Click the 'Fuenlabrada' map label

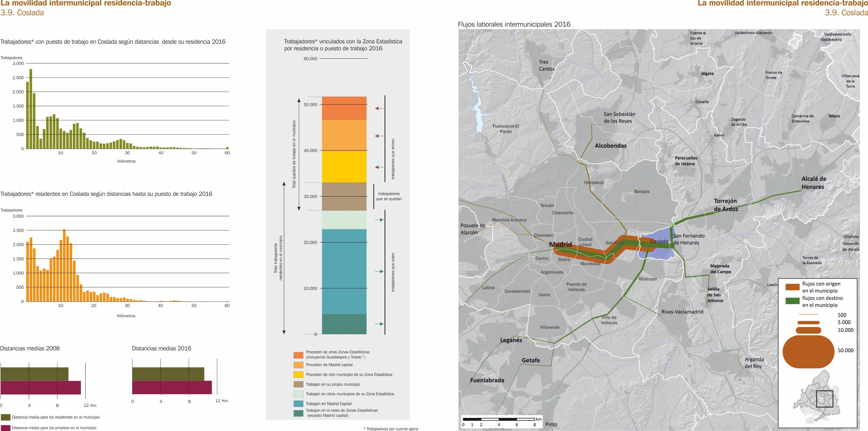pyautogui.click(x=487, y=380)
